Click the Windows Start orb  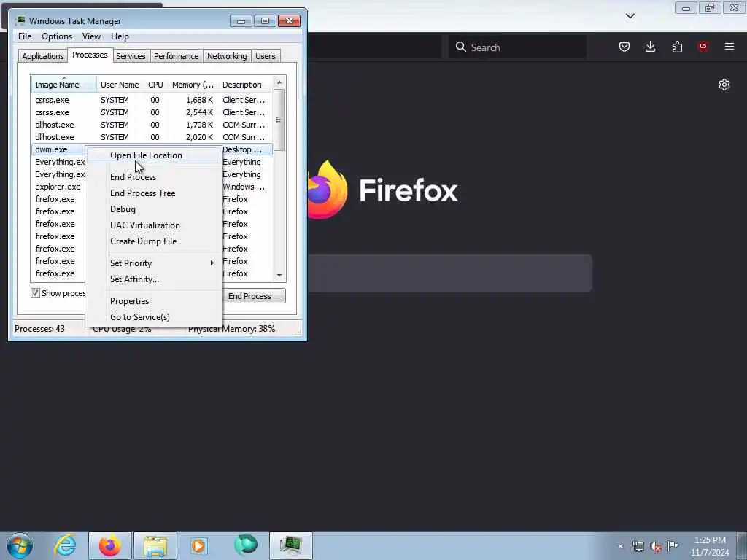tap(20, 545)
